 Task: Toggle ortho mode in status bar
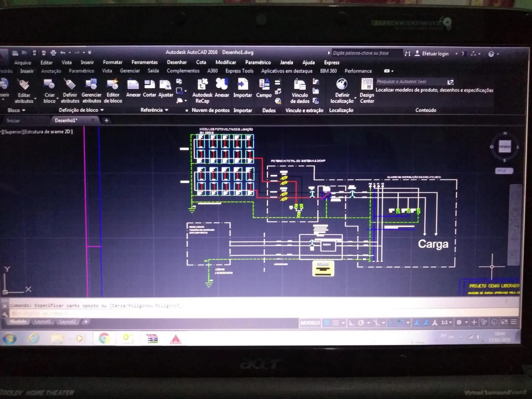click(x=351, y=323)
